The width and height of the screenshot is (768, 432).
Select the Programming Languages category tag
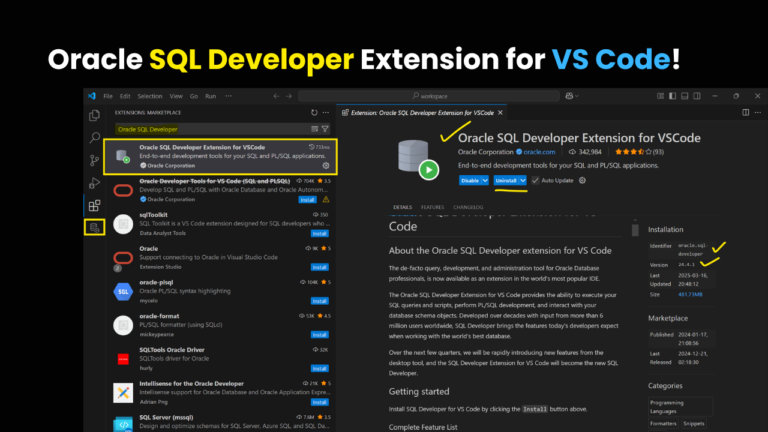[x=680, y=407]
